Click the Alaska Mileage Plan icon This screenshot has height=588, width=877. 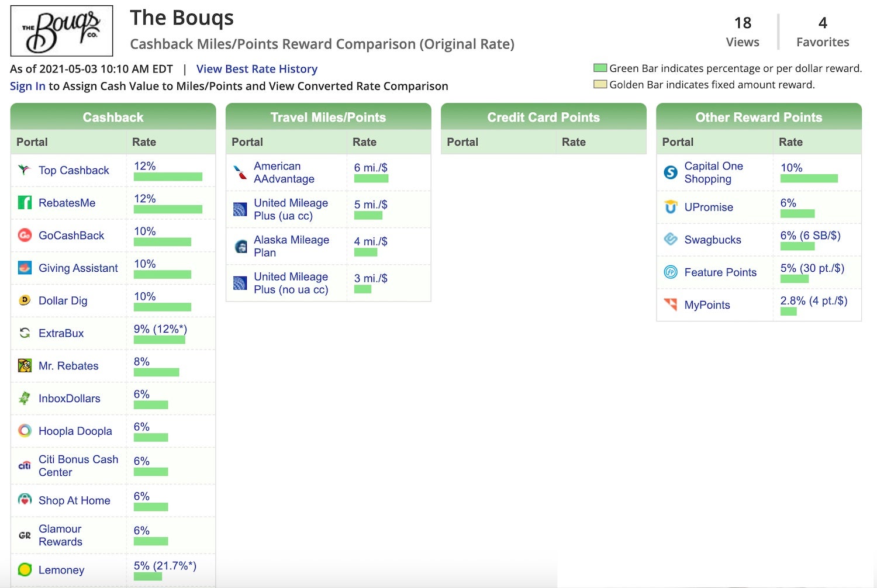240,246
